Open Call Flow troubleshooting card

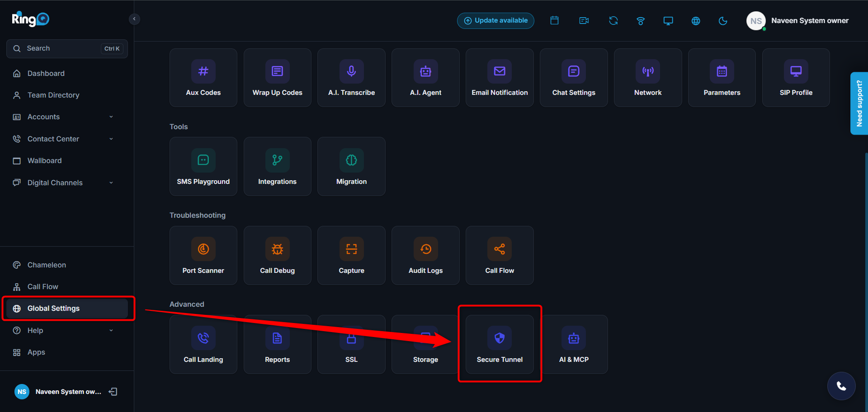click(x=500, y=256)
